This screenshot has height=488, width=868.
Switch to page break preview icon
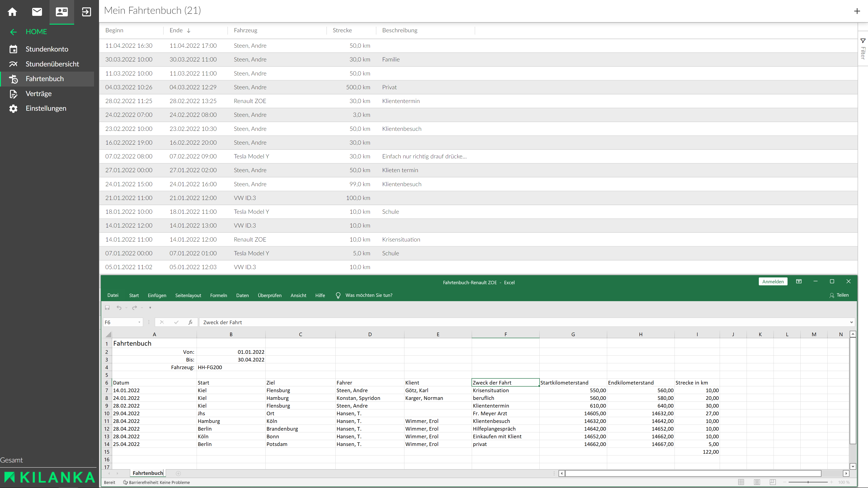coord(773,482)
